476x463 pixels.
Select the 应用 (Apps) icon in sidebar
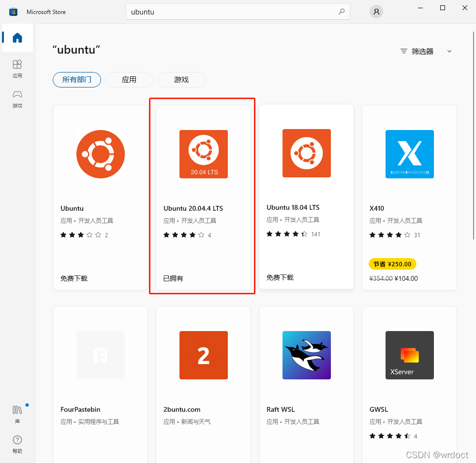(17, 68)
